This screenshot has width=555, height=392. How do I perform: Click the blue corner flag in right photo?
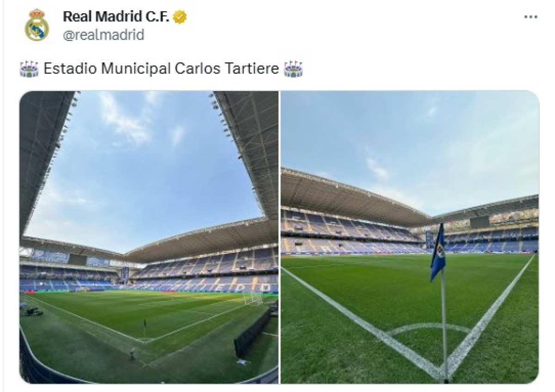(x=438, y=252)
